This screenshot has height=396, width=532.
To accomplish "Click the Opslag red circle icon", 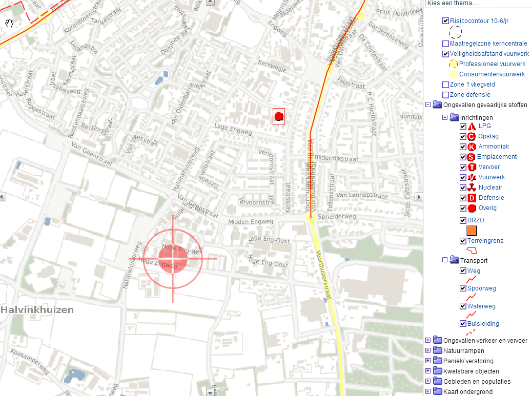I will 472,136.
